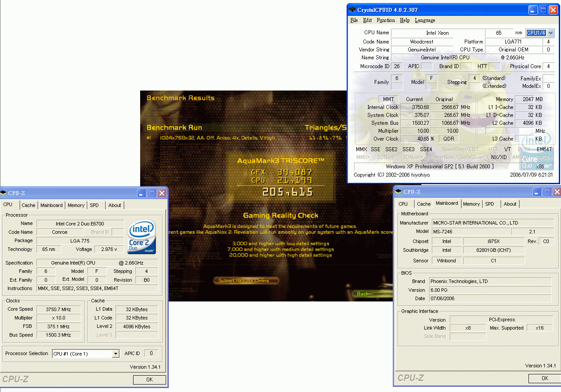
Task: Expand the CPU1/4 selector dropdown in CrystalCPUID
Action: click(550, 33)
